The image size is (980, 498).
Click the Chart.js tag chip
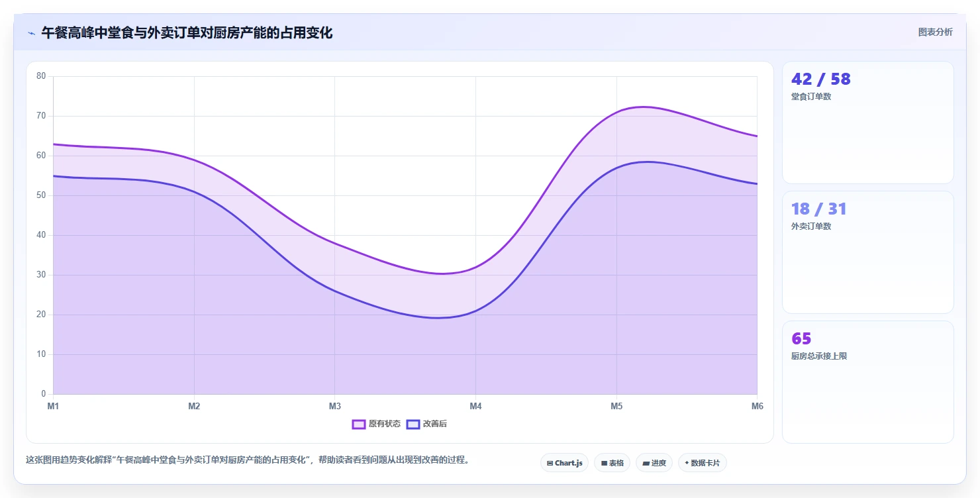564,463
